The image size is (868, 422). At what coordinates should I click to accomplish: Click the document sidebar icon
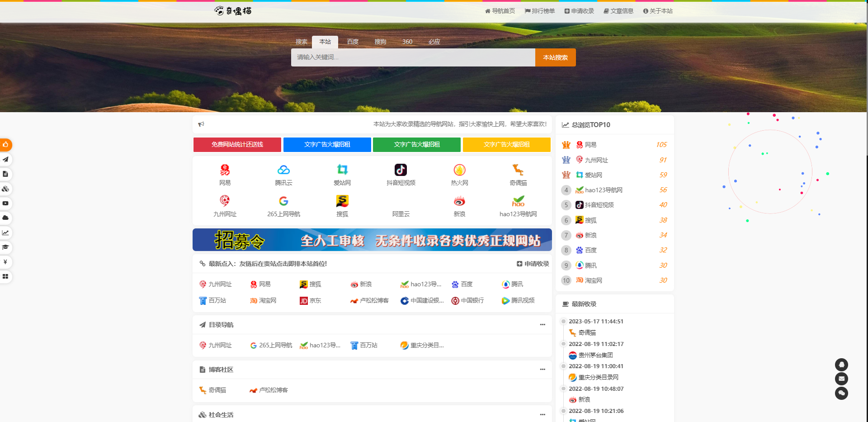click(5, 174)
